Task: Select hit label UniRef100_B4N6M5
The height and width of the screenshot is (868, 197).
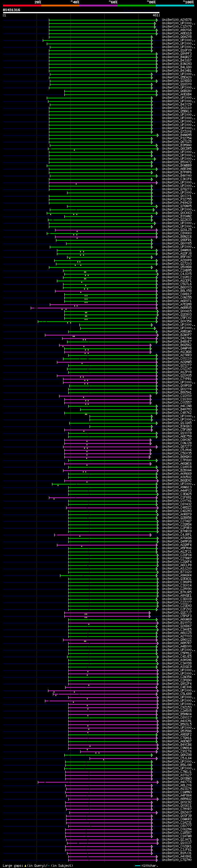Action: 177,135
